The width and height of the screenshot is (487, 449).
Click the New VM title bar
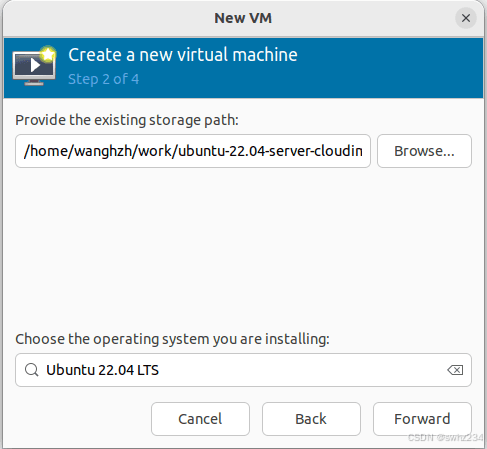[243, 18]
